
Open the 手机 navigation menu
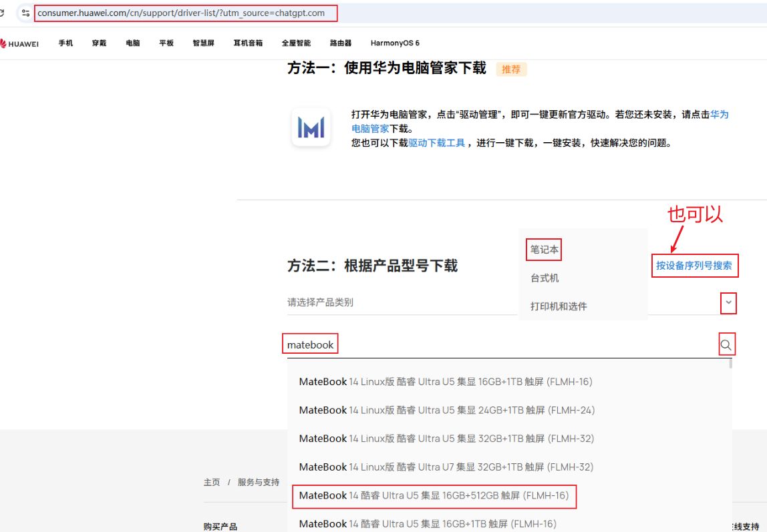65,43
